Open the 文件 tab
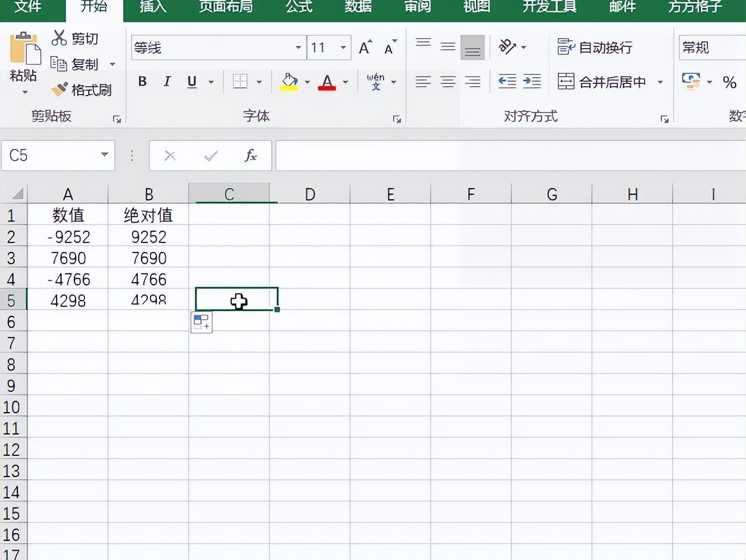Viewport: 746px width, 560px height. pos(28,7)
